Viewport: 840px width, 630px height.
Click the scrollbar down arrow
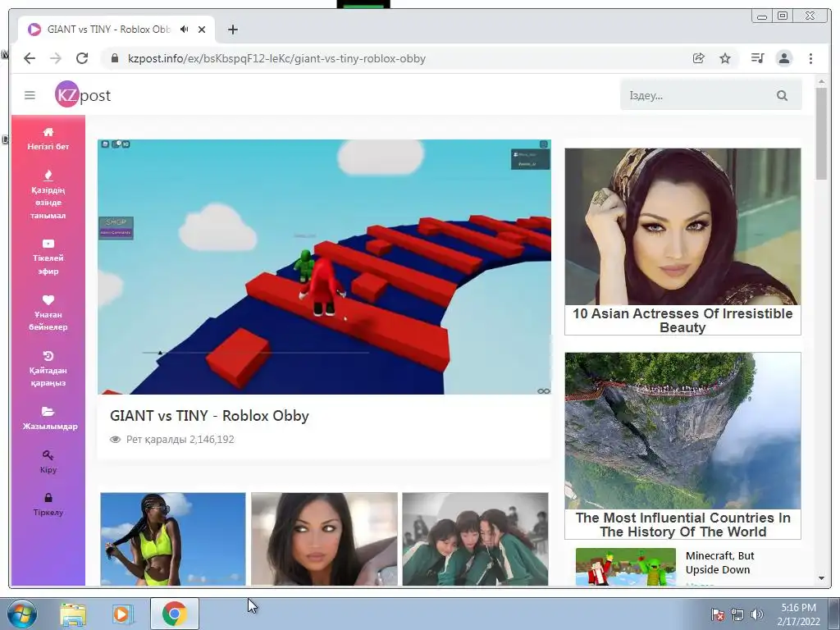[x=821, y=578]
